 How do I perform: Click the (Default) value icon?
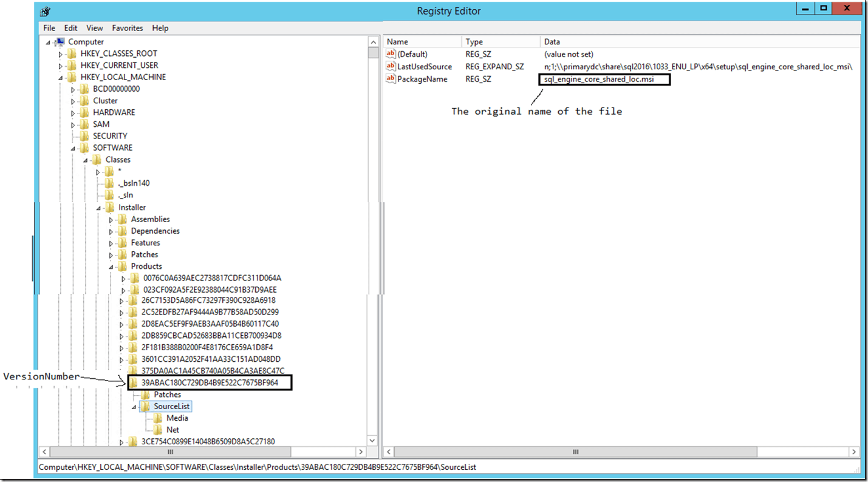click(x=391, y=55)
